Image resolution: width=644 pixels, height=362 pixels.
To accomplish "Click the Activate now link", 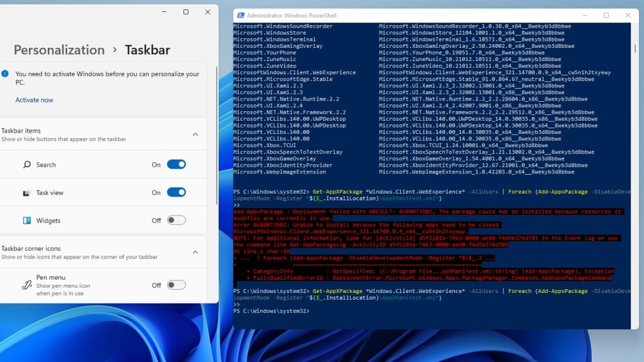I will point(34,100).
